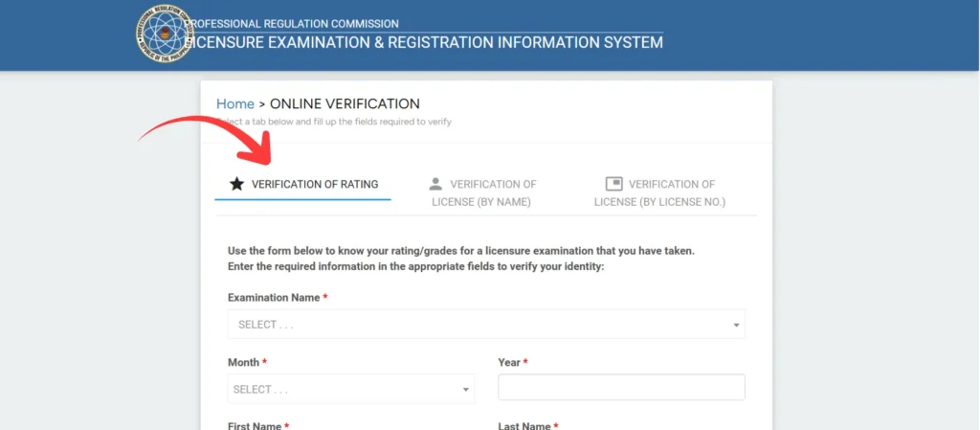Screen dimensions: 980x430
Task: Click the Month dropdown arrow
Action: (466, 390)
